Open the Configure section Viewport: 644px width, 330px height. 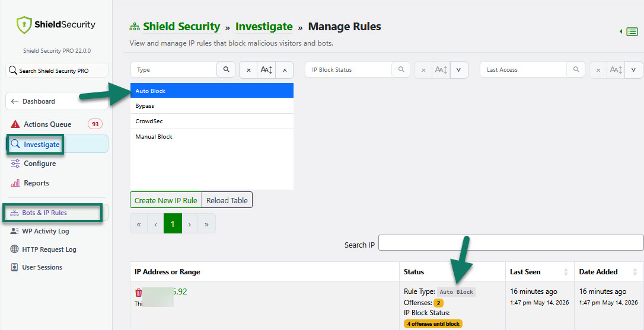click(39, 164)
